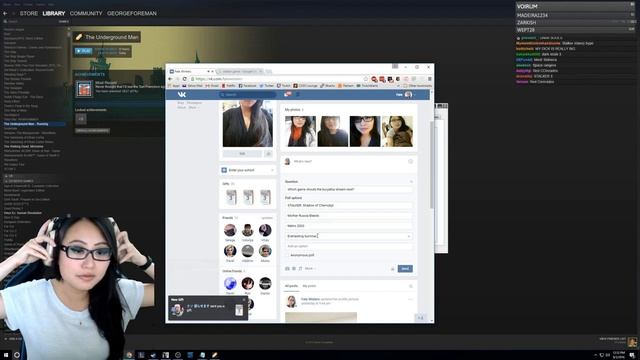Click the pencil icon on taskbar
The image size is (640, 360).
(215, 355)
